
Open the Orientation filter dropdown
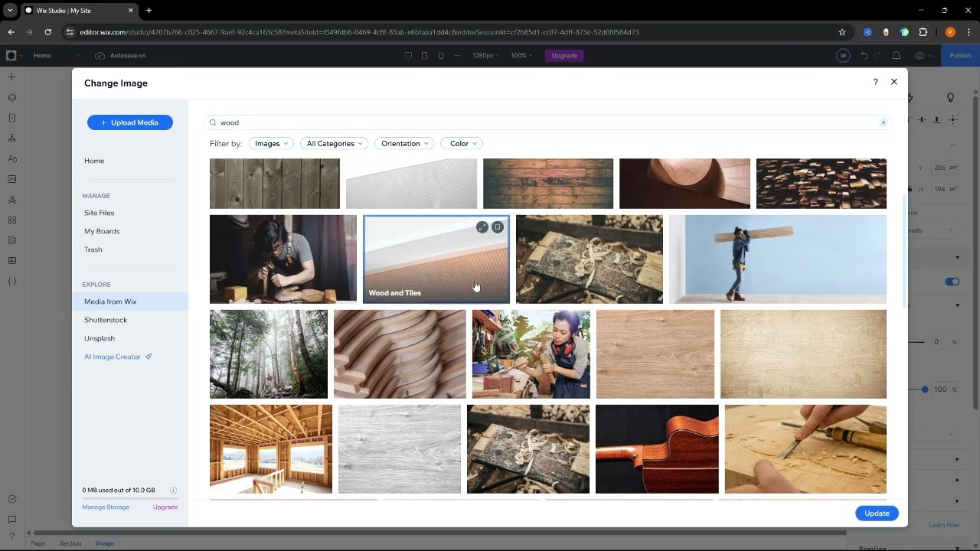[x=405, y=143]
